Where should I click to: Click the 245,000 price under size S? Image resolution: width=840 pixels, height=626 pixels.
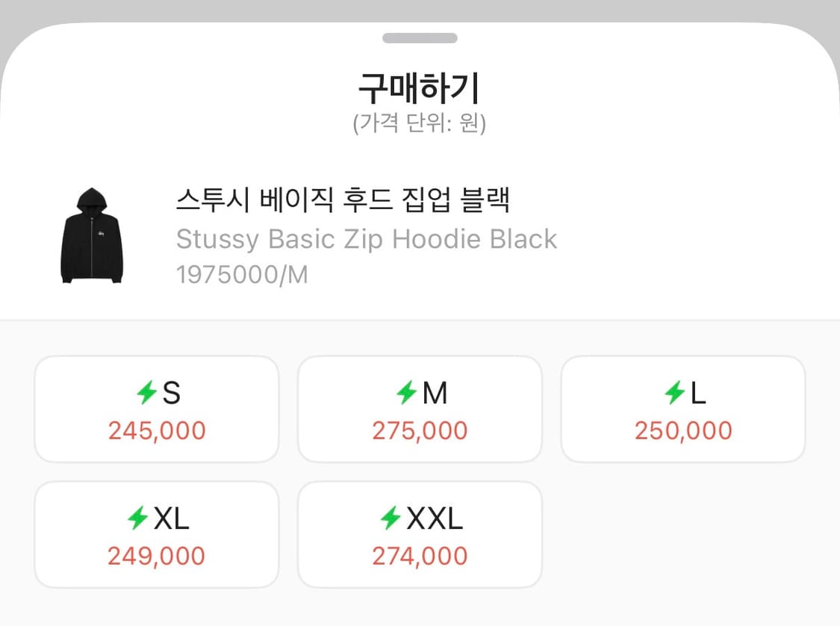(x=156, y=430)
